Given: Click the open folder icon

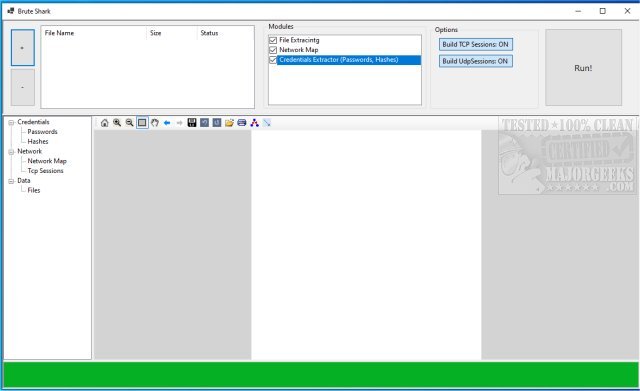Looking at the screenshot, I should 229,122.
